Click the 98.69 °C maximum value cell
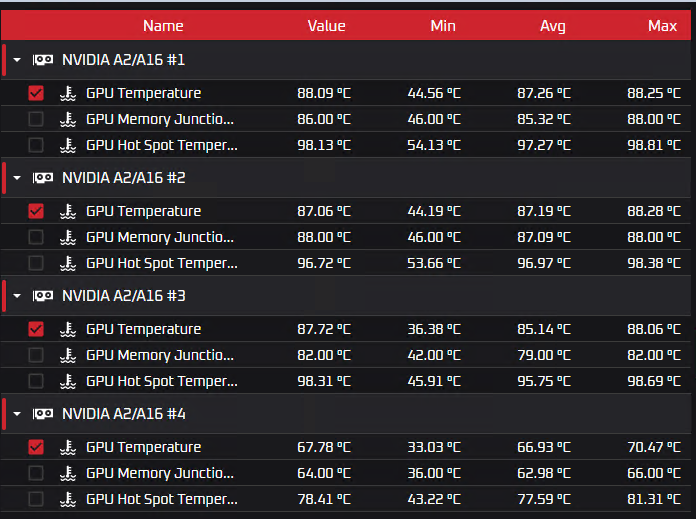The width and height of the screenshot is (696, 519). [x=654, y=381]
